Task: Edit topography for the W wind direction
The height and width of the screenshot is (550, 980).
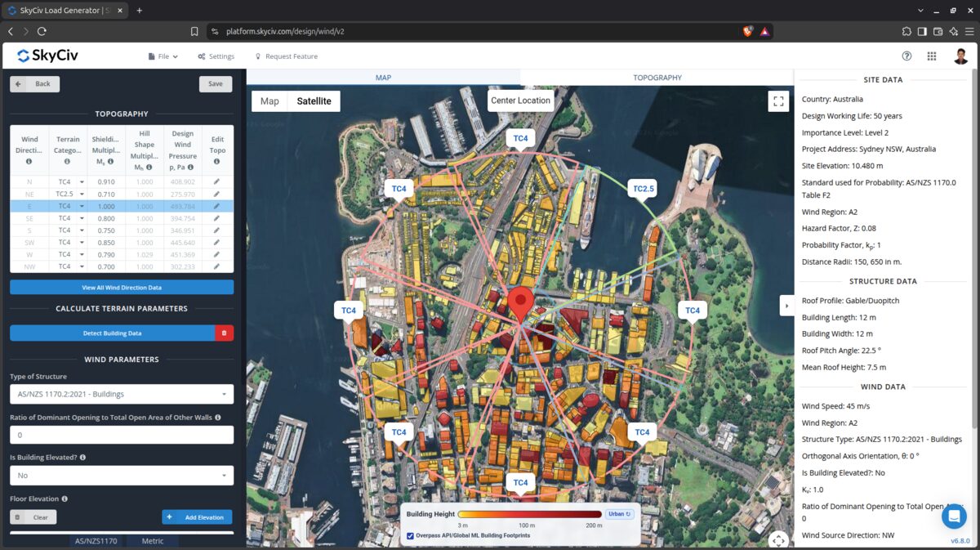Action: pyautogui.click(x=216, y=255)
